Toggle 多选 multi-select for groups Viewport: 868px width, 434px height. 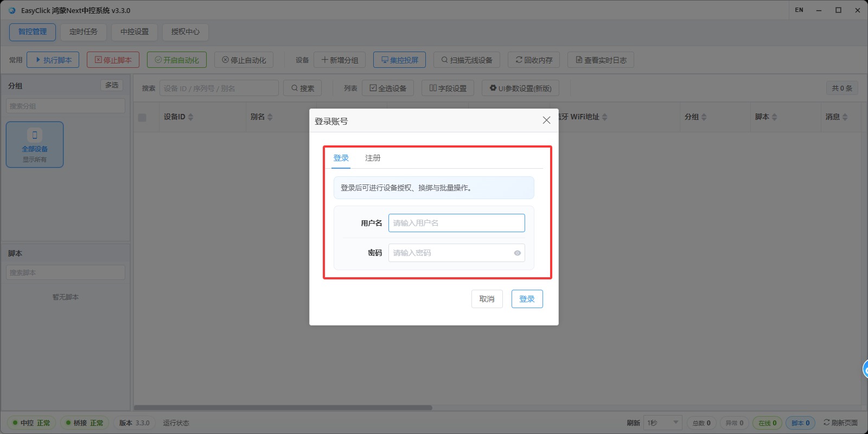click(112, 85)
